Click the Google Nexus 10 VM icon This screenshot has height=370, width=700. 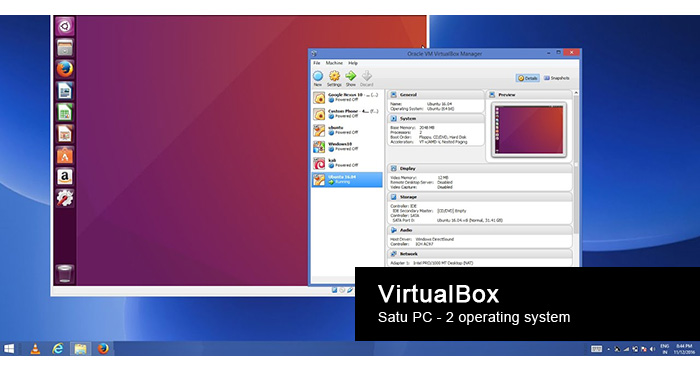[x=319, y=98]
